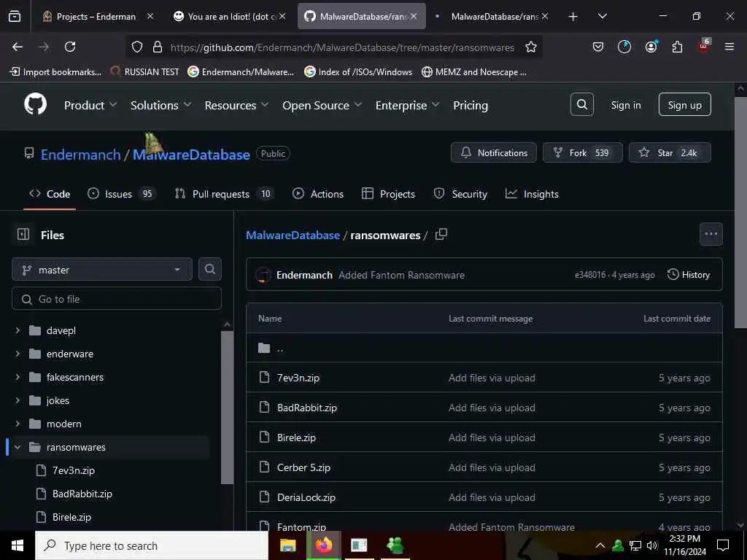The width and height of the screenshot is (747, 560).
Task: Click the network tray icon
Action: [x=635, y=545]
